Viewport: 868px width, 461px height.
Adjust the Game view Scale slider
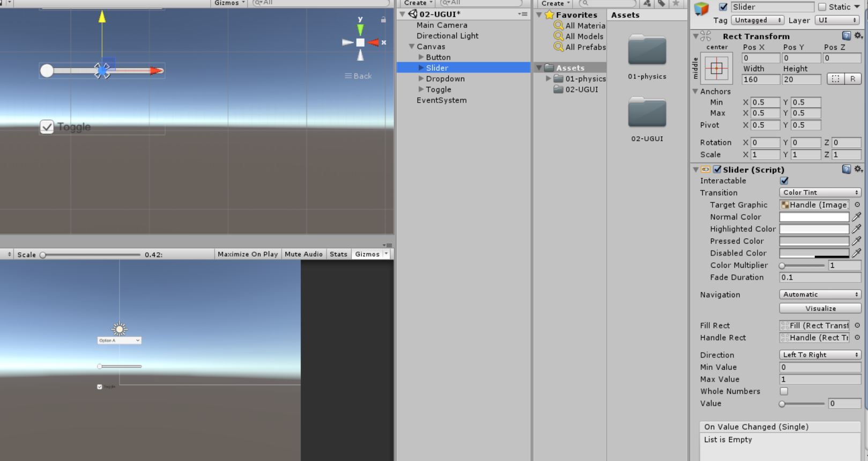pos(91,255)
